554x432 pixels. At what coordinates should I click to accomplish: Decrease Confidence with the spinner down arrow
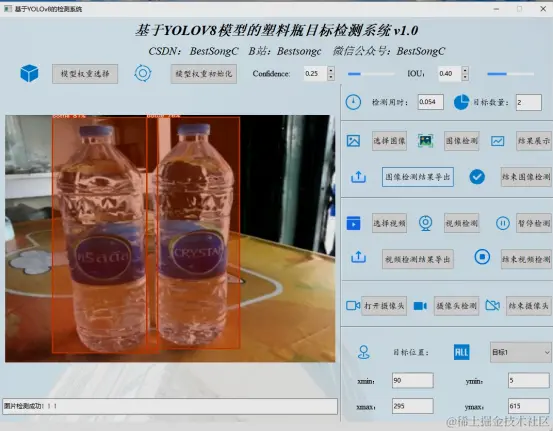tap(331, 77)
